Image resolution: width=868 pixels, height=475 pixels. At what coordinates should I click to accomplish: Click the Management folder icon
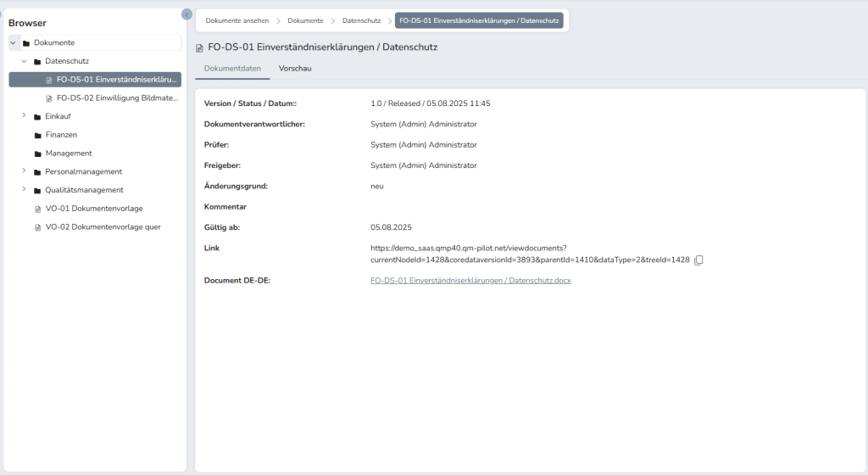37,154
